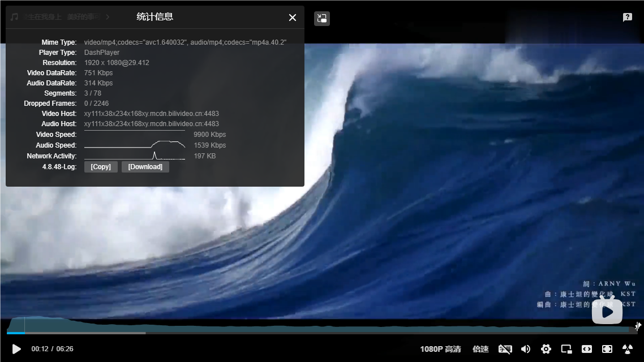Click the '4.8.48-Log:' label
The image size is (644, 362).
coord(59,167)
